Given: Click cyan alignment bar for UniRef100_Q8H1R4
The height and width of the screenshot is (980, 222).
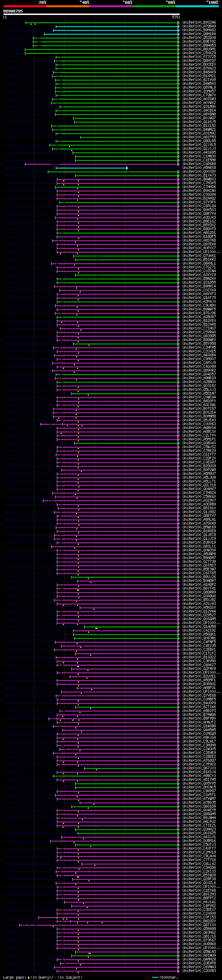Looking at the screenshot, I should (x=112, y=34).
